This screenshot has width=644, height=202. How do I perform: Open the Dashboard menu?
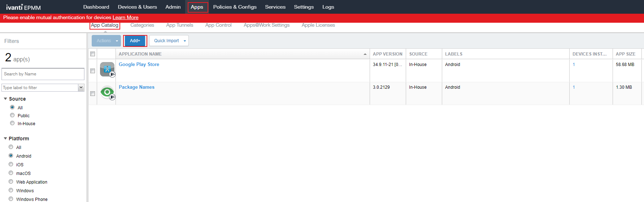[x=96, y=7]
